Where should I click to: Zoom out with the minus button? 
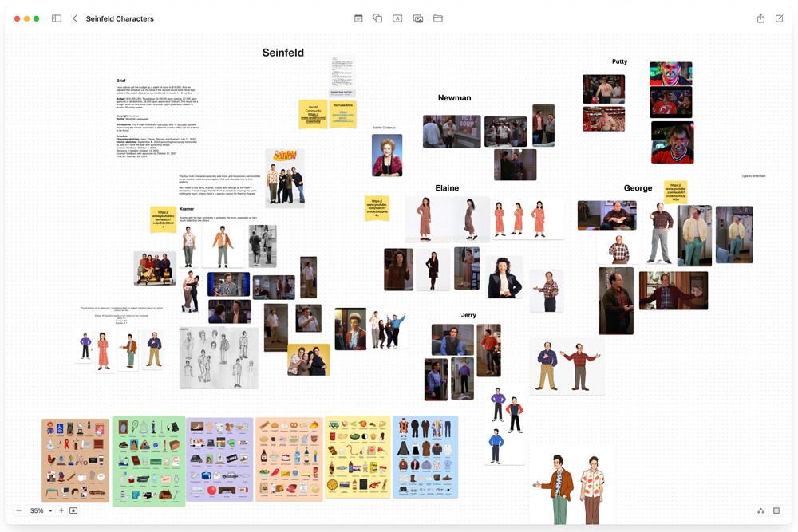19,510
